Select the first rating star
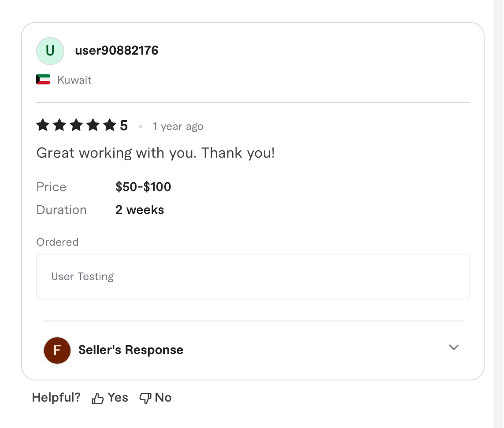Viewport: 504px width, 428px height. [42, 125]
